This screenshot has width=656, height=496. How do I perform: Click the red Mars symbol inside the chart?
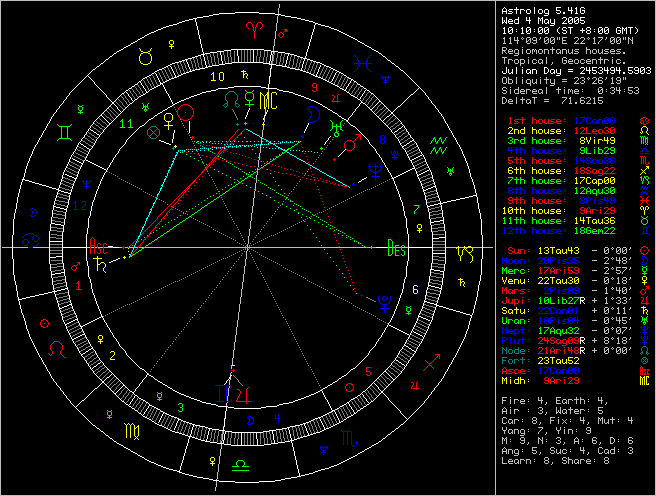(351, 147)
